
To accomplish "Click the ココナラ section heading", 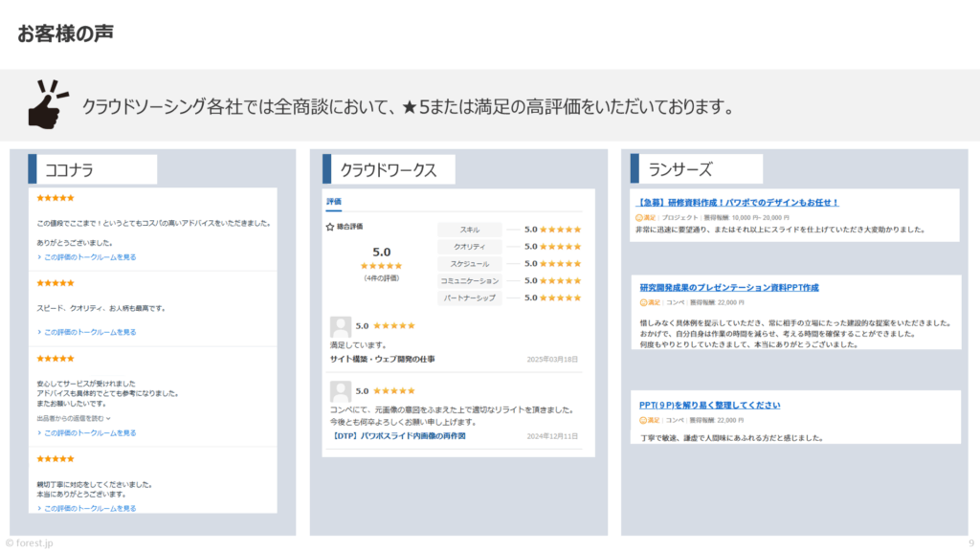I will point(69,170).
